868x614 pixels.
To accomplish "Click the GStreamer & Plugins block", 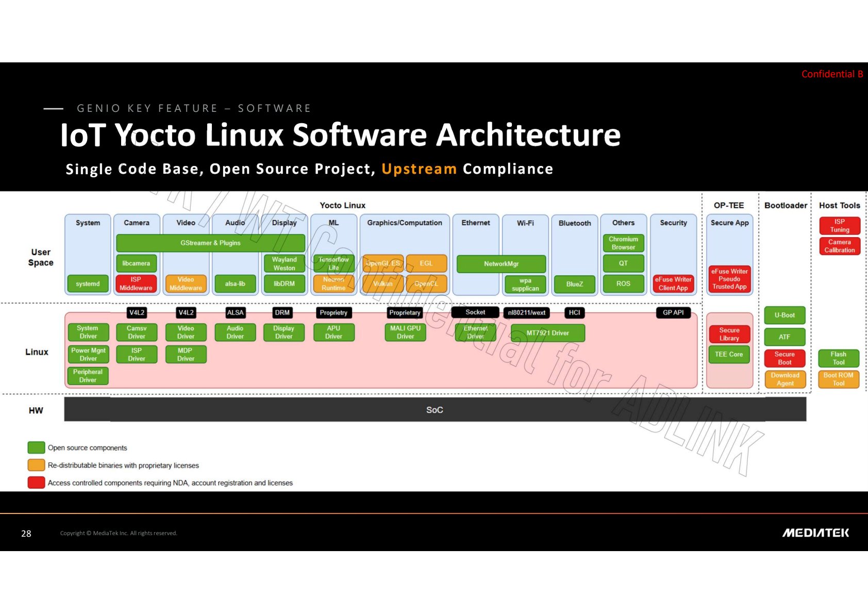I will pos(210,243).
